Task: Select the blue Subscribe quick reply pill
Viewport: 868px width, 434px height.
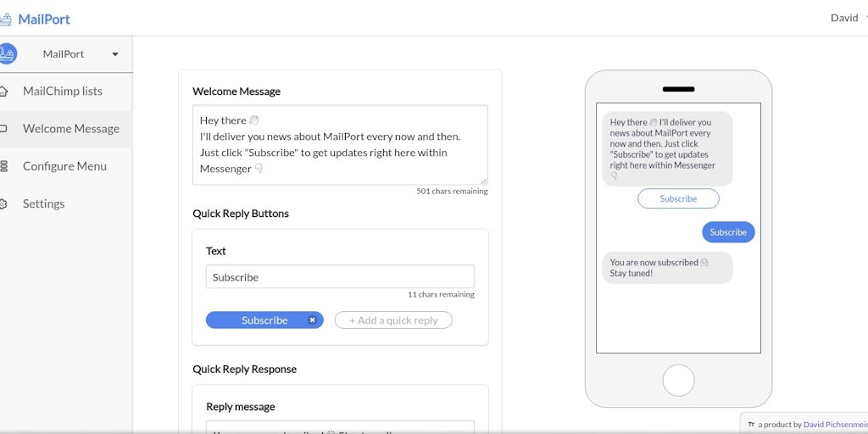Action: (264, 320)
